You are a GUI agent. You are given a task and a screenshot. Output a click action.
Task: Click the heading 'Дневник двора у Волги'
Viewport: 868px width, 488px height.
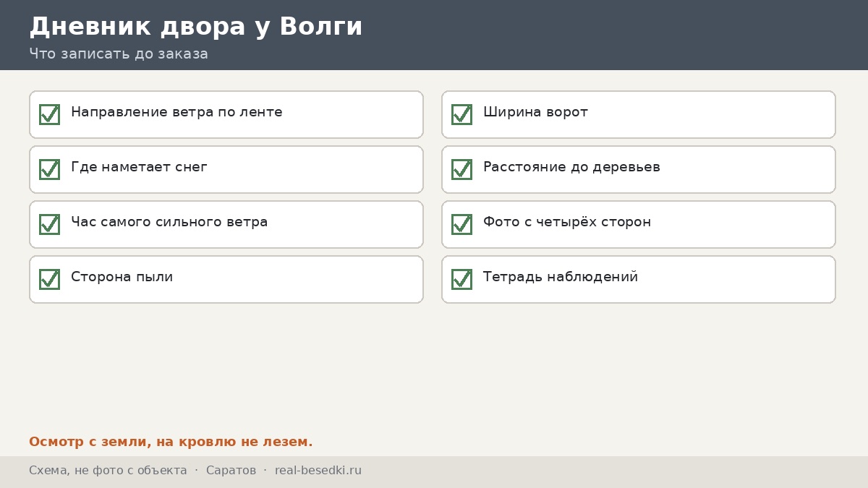(196, 27)
